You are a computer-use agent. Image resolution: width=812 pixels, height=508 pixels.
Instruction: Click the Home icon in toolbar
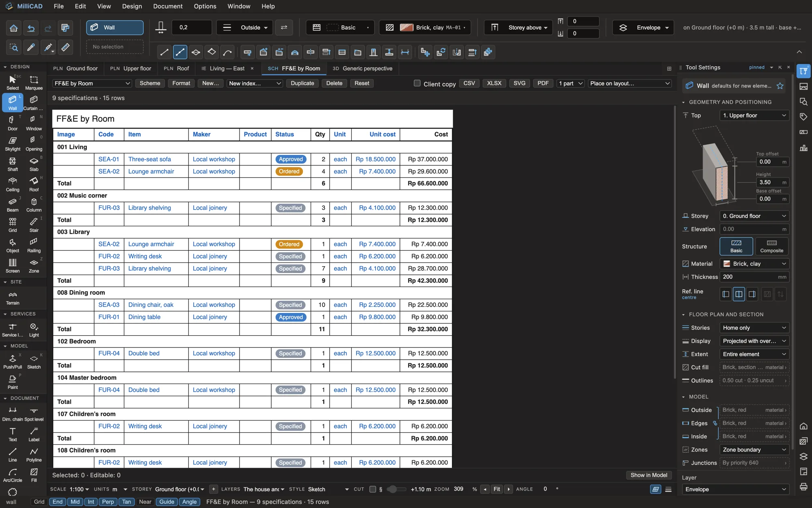13,28
